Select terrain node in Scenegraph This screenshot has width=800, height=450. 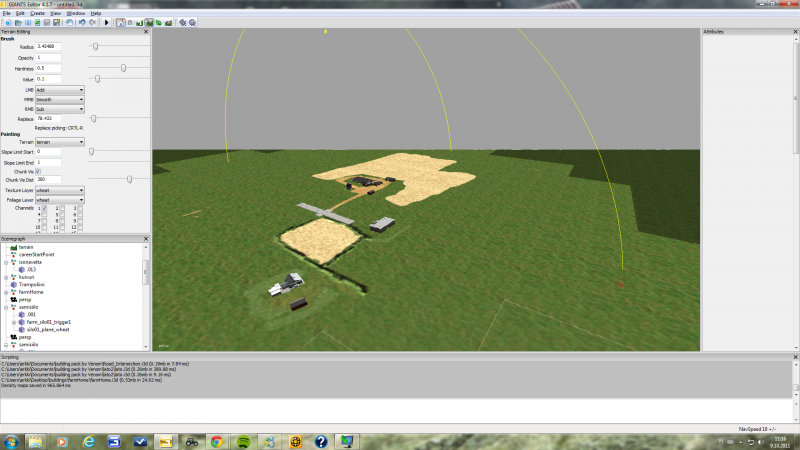(26, 247)
